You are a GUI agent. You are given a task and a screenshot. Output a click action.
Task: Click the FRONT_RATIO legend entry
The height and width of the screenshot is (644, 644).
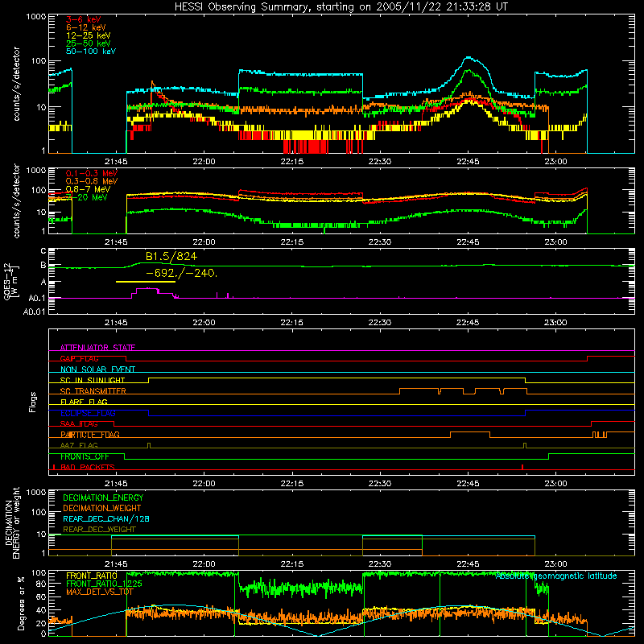(x=92, y=576)
